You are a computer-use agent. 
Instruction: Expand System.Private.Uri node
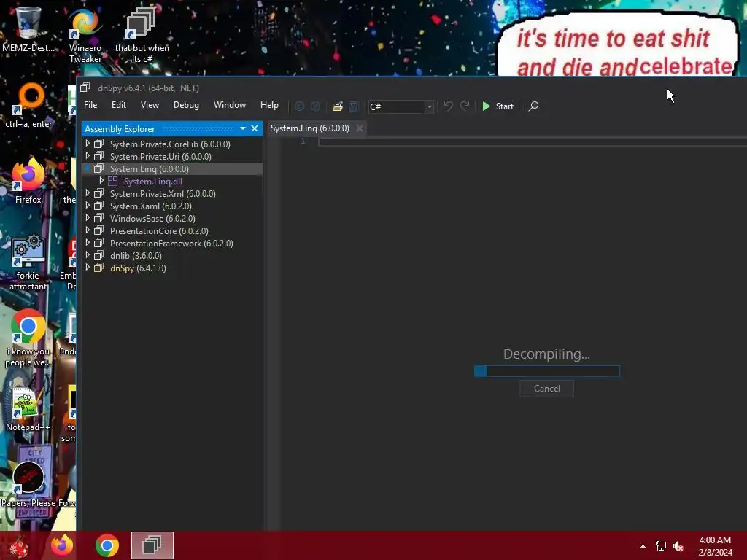(x=88, y=156)
